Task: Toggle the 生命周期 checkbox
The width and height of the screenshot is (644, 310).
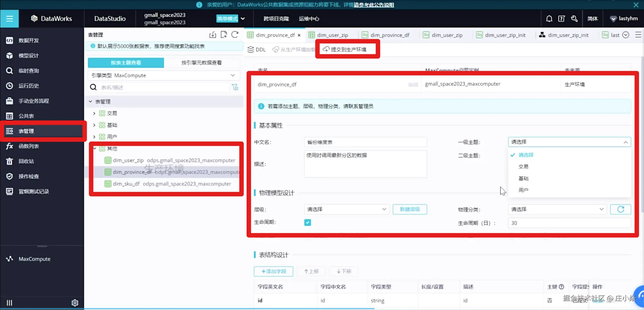Action: click(x=308, y=223)
